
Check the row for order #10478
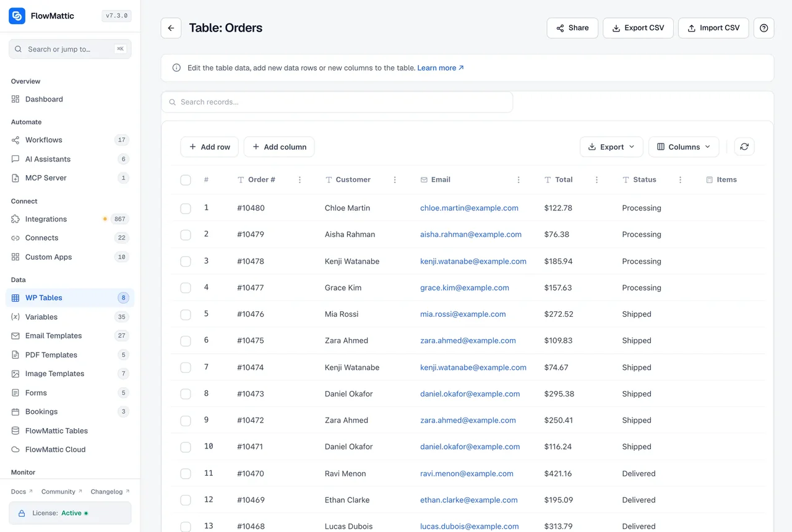(186, 262)
